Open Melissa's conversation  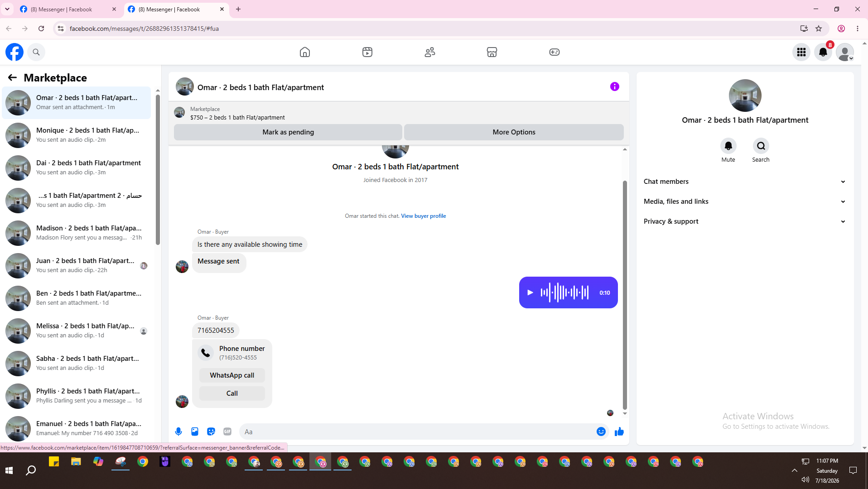pos(77,331)
